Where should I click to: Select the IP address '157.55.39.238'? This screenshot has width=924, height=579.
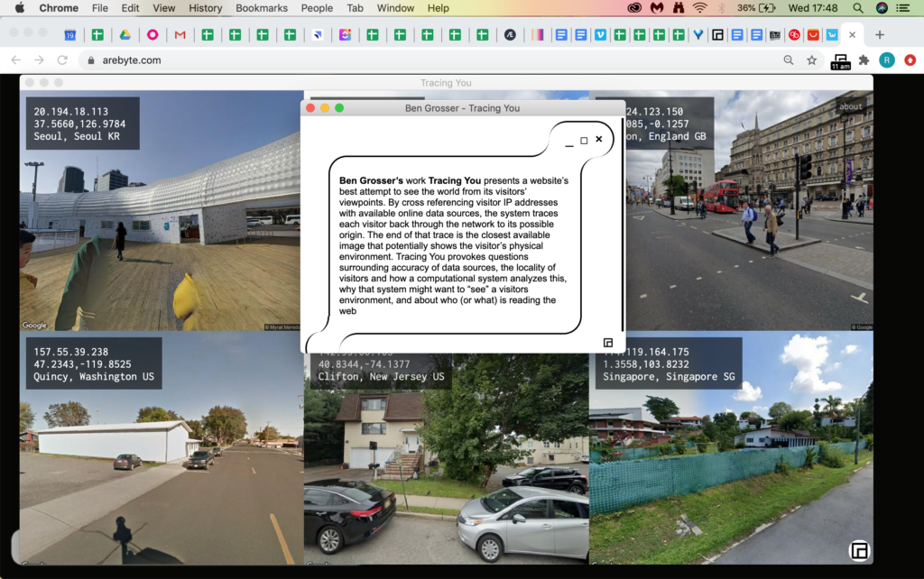click(x=70, y=352)
